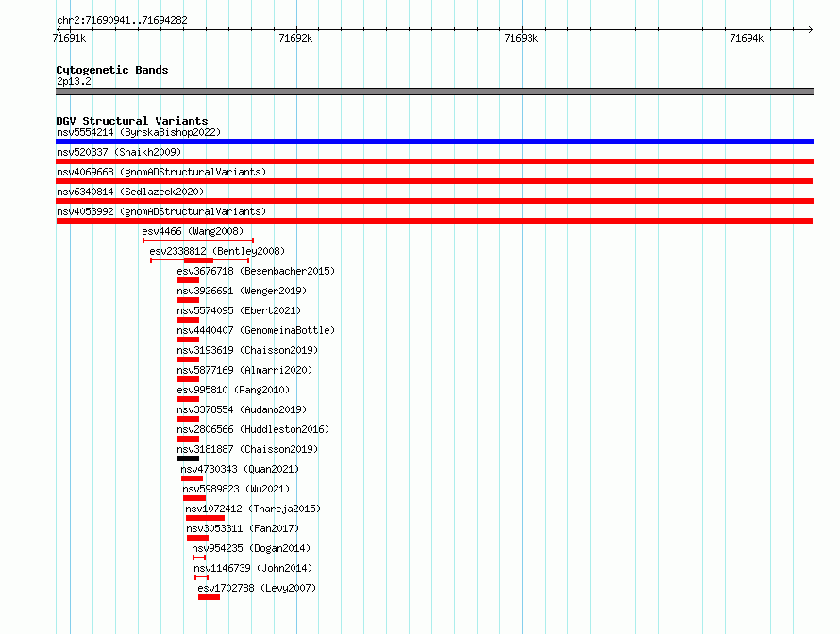The width and height of the screenshot is (840, 634).
Task: Select nsv1072412 (Thareja2015) label
Action: 253,509
